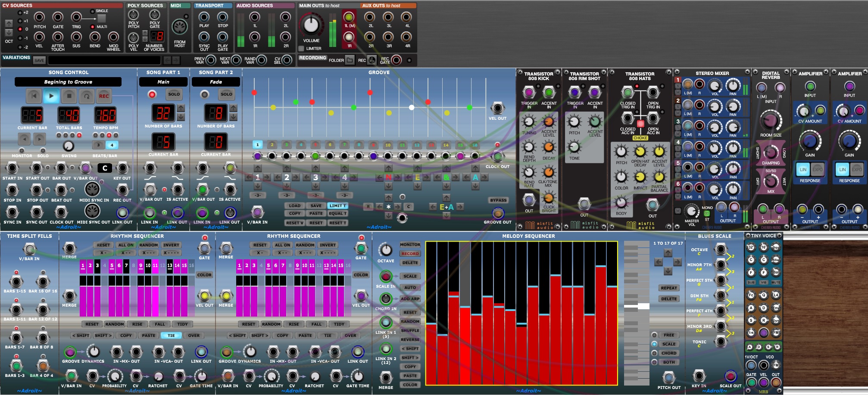The image size is (868, 395).
Task: Select octave +2 in CV Sources
Action: 19,13
